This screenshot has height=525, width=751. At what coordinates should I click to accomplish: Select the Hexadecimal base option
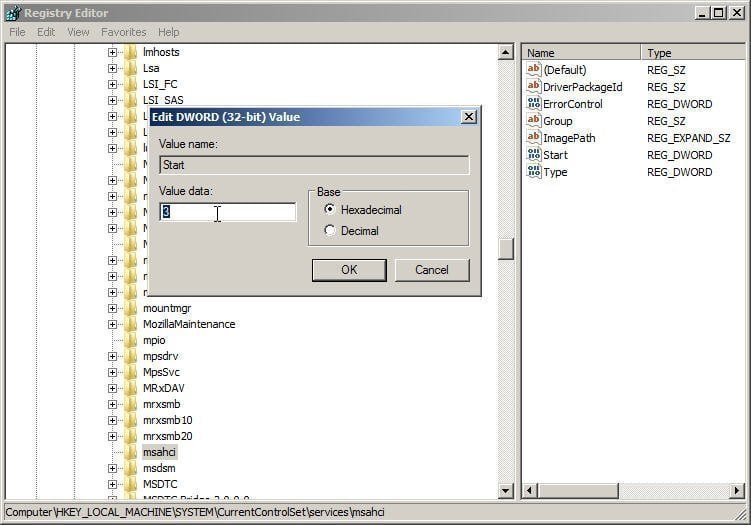coord(330,209)
